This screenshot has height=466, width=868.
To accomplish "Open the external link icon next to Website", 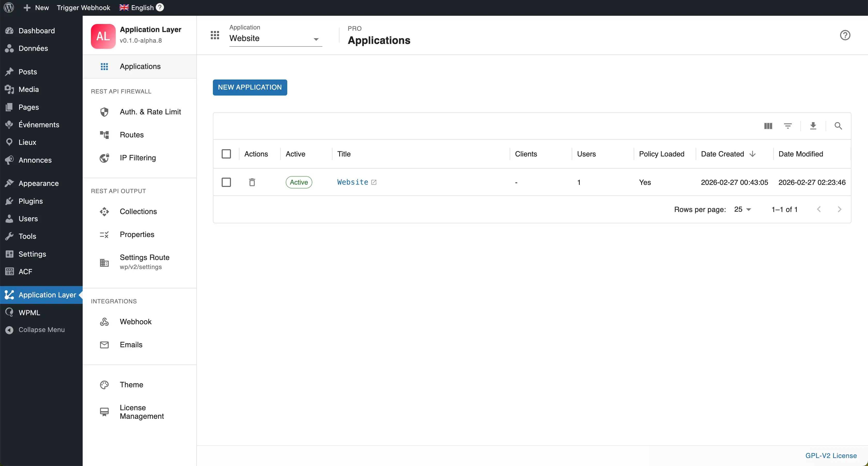I will point(374,182).
